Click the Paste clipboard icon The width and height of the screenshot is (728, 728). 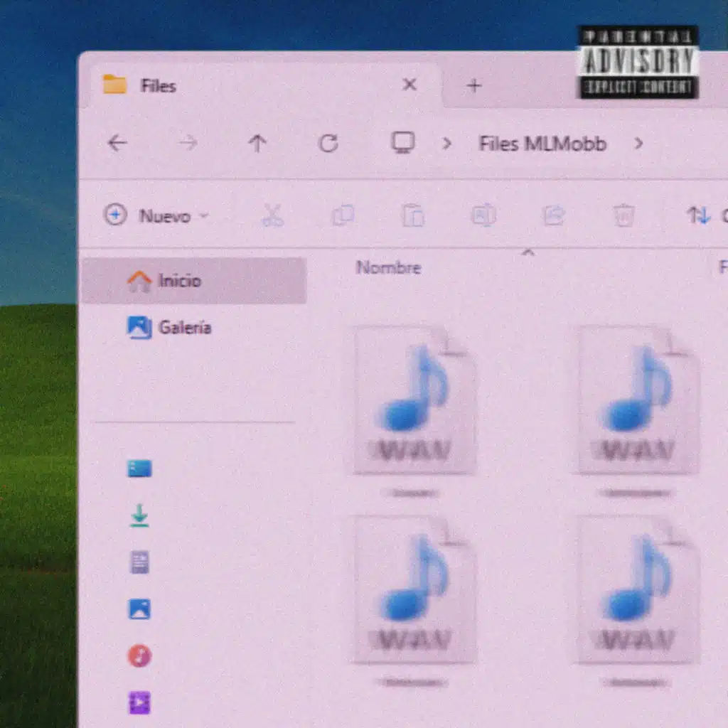(413, 215)
